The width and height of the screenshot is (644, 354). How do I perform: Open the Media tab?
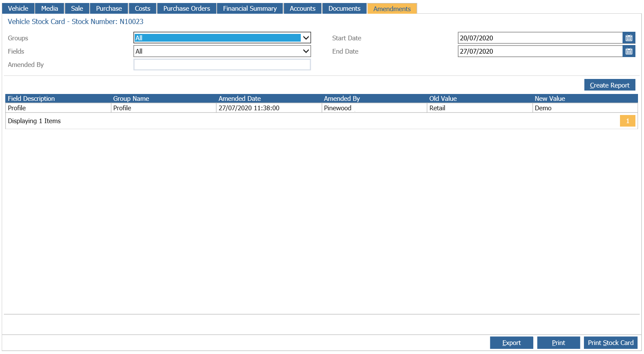pos(50,9)
